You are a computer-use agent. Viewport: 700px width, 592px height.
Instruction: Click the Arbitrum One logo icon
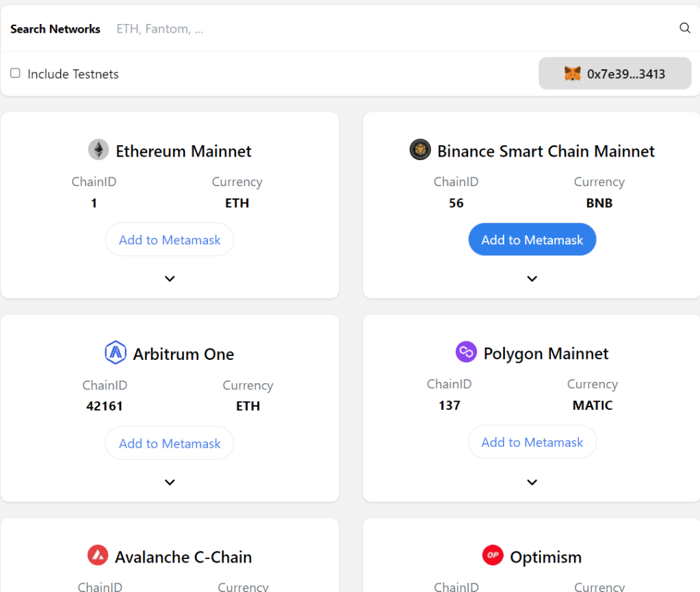116,353
